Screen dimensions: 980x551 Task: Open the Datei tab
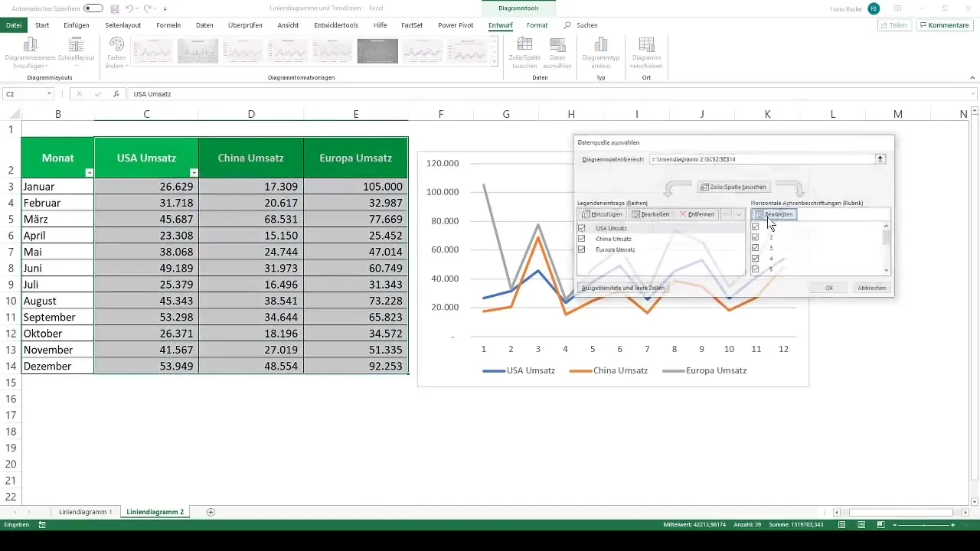click(14, 25)
